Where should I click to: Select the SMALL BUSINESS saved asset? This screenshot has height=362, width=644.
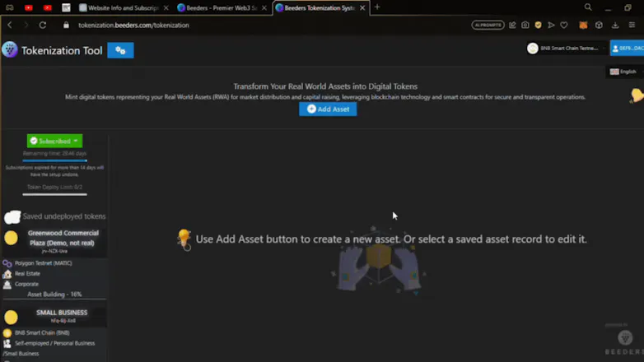pos(62,313)
